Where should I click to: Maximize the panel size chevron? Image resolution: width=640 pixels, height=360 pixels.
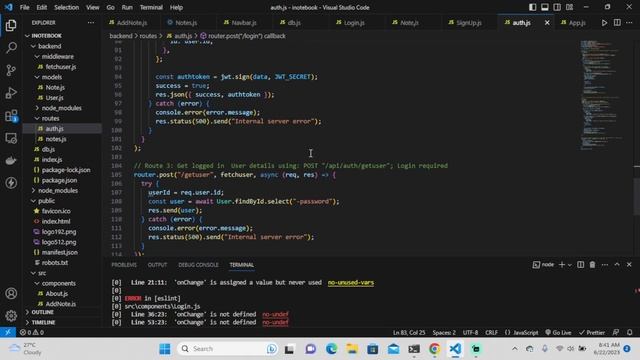(x=617, y=265)
